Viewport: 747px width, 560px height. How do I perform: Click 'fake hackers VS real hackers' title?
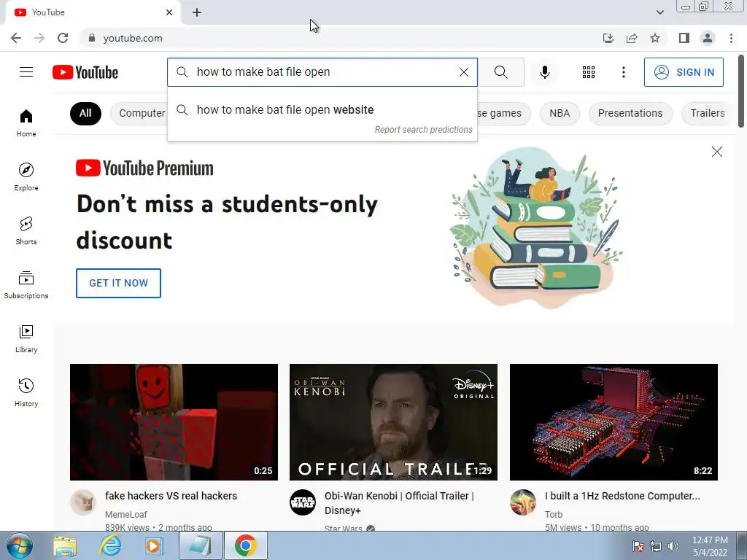point(171,496)
